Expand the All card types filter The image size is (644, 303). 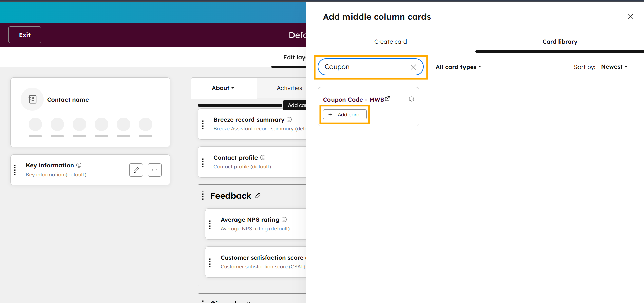tap(458, 67)
